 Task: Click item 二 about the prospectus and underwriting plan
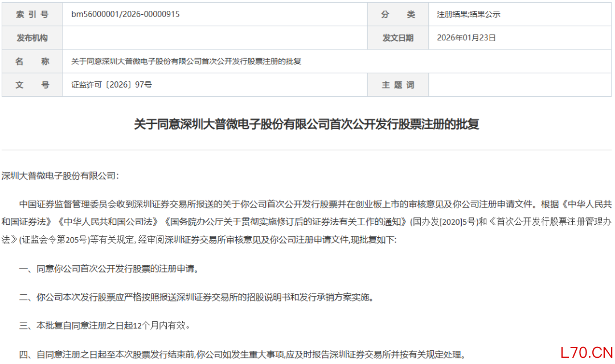click(x=196, y=297)
